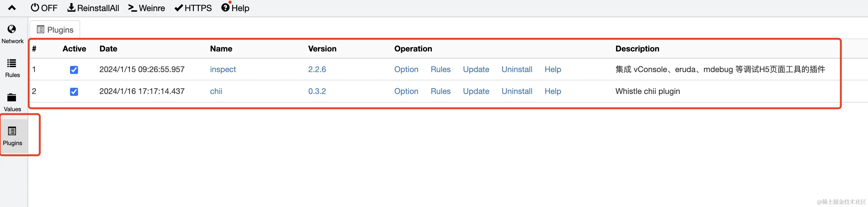Open the Help question-mark menu
Viewport: 868px width, 207px height.
click(x=235, y=8)
